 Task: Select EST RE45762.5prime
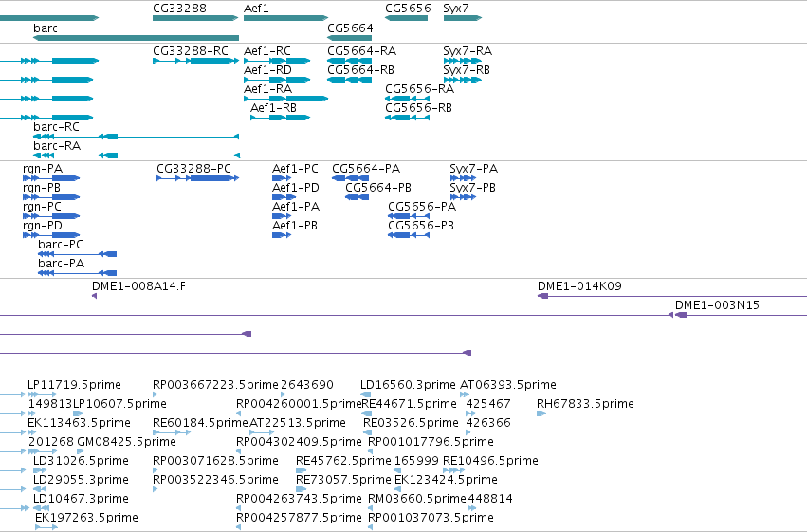pyautogui.click(x=344, y=461)
